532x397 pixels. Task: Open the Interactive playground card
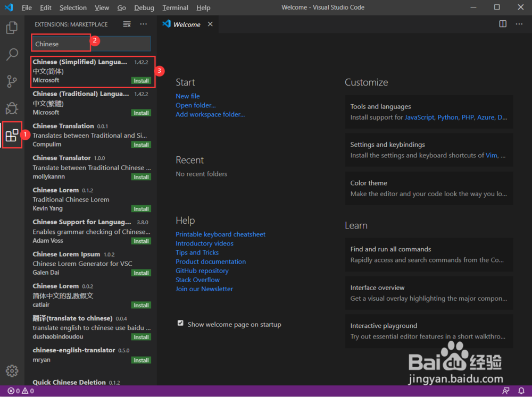tap(429, 331)
